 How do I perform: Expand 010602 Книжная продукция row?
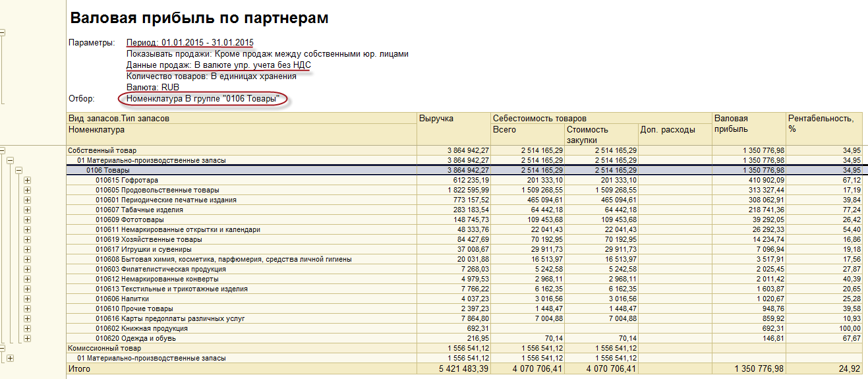point(27,328)
